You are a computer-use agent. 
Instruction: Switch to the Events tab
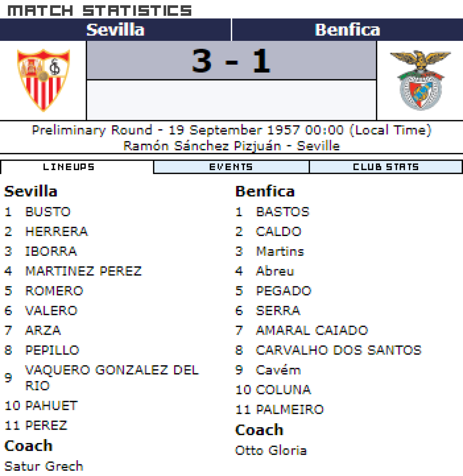231,167
